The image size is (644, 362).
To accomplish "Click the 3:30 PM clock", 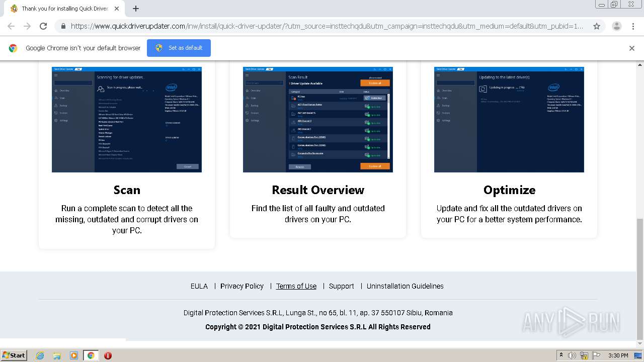I will coord(618,355).
